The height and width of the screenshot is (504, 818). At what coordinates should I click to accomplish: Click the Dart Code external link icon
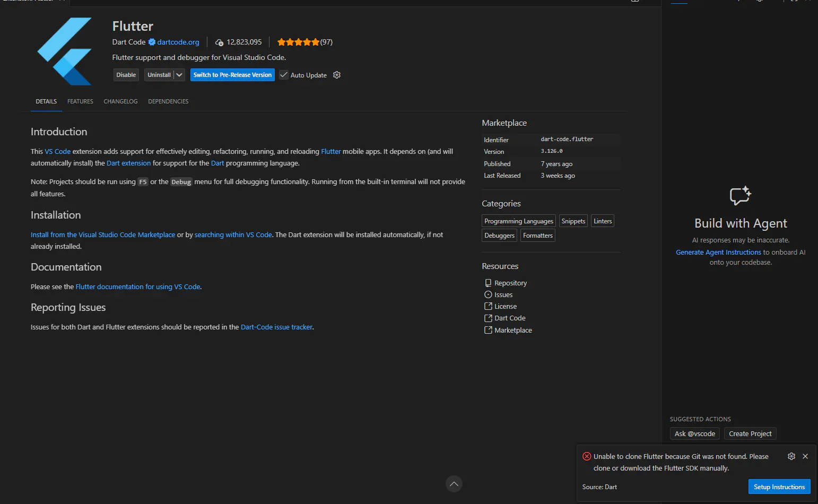point(488,318)
